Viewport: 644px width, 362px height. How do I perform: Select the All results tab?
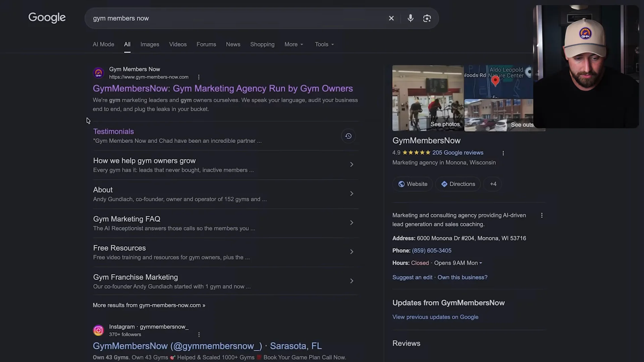(x=127, y=45)
